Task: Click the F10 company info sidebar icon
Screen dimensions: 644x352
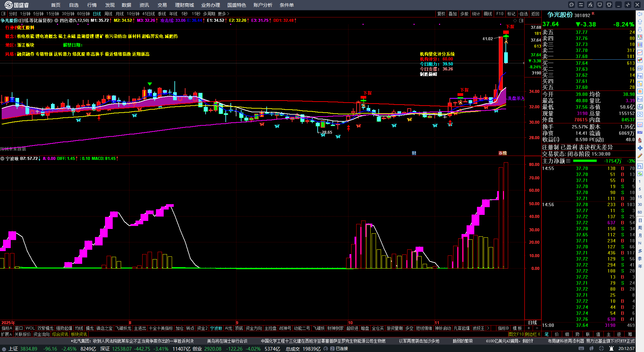Action: [640, 76]
